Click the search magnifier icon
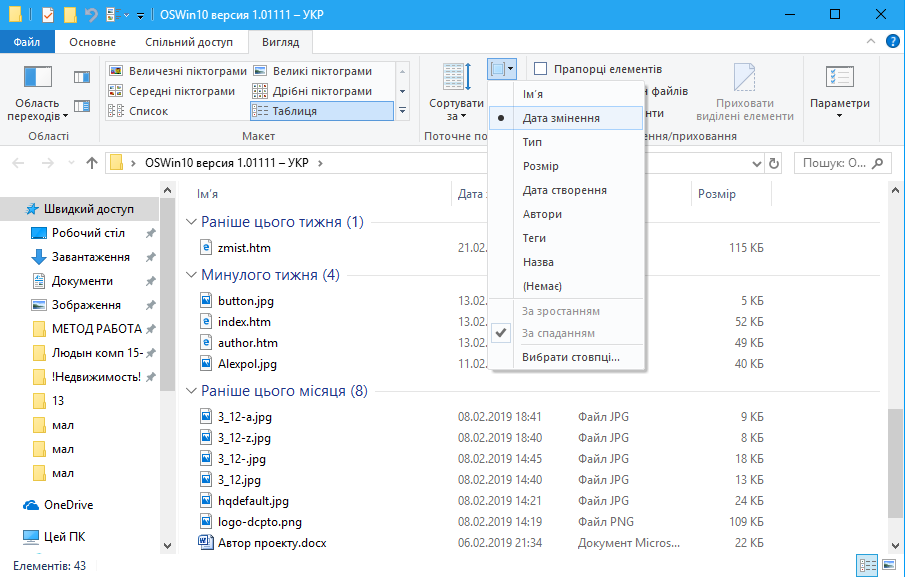The width and height of the screenshot is (905, 577). (x=877, y=163)
